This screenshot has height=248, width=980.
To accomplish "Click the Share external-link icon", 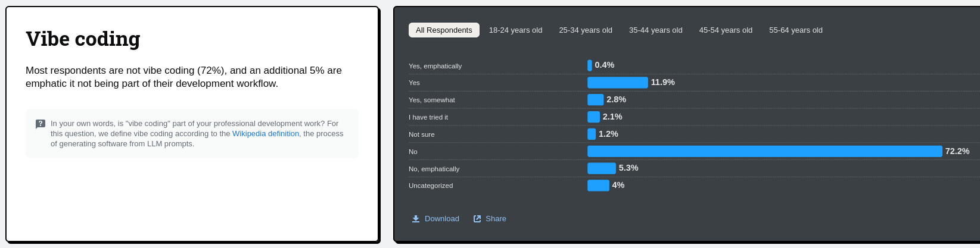I will click(477, 219).
